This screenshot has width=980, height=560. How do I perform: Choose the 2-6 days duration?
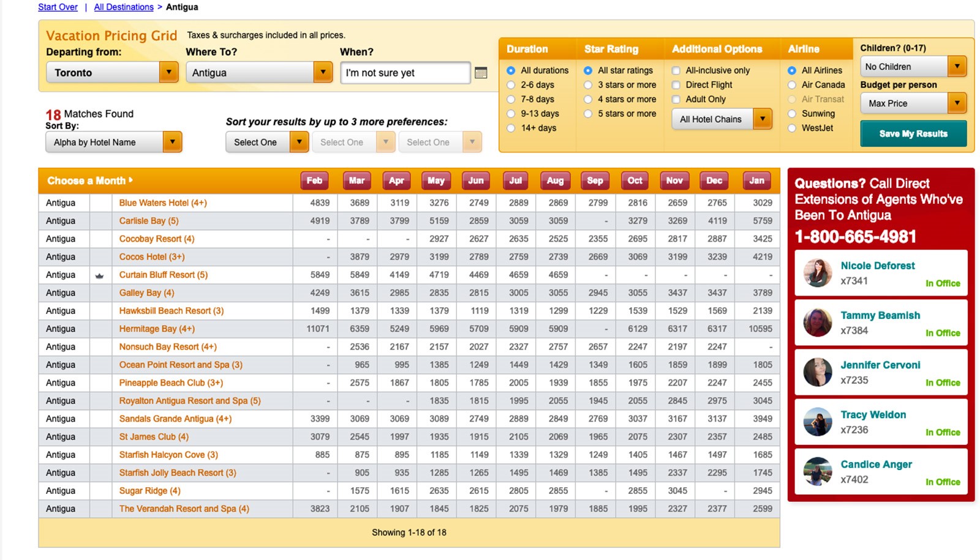[511, 85]
